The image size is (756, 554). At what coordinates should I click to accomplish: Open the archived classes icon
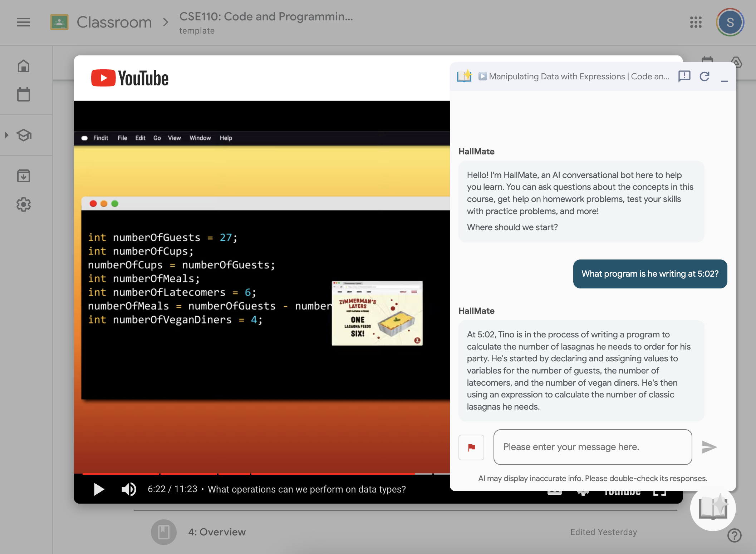pyautogui.click(x=24, y=176)
